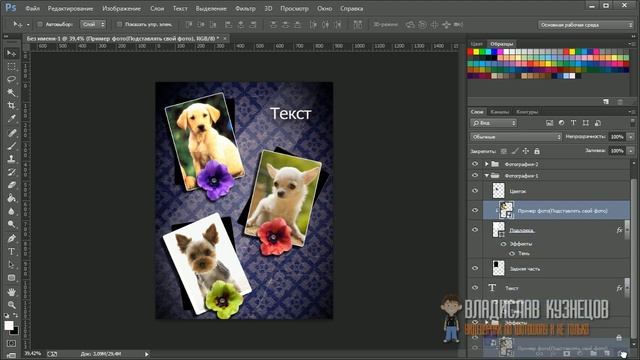Filter layers by adjustment layers icon
The image size is (640, 360).
tap(562, 123)
